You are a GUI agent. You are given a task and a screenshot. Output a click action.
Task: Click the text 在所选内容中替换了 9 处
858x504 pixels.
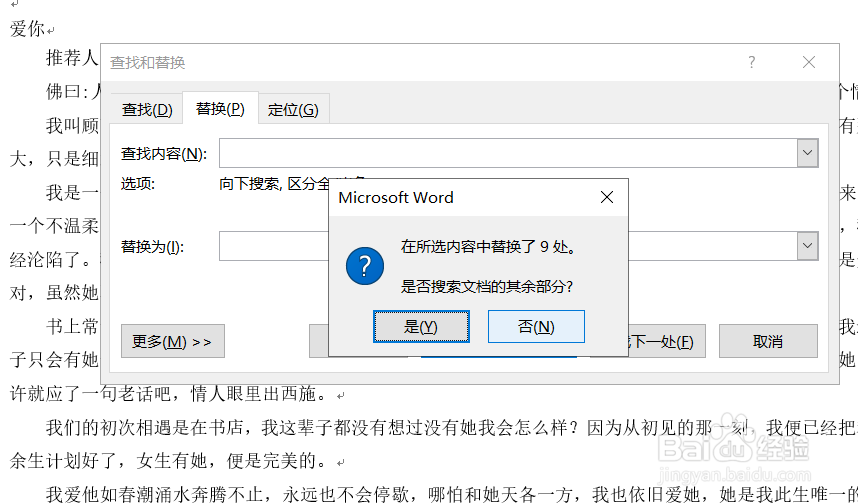[x=489, y=246]
